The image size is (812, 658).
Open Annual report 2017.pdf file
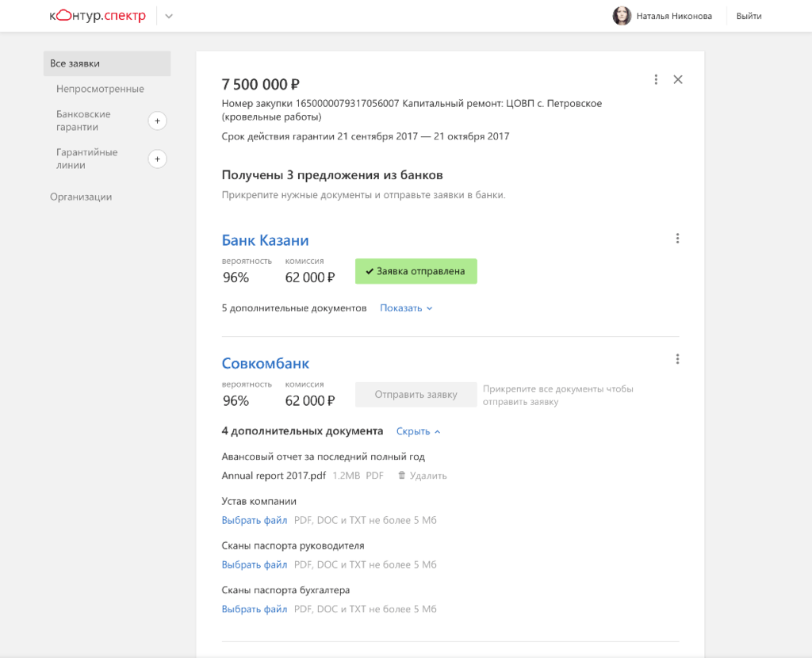point(274,476)
